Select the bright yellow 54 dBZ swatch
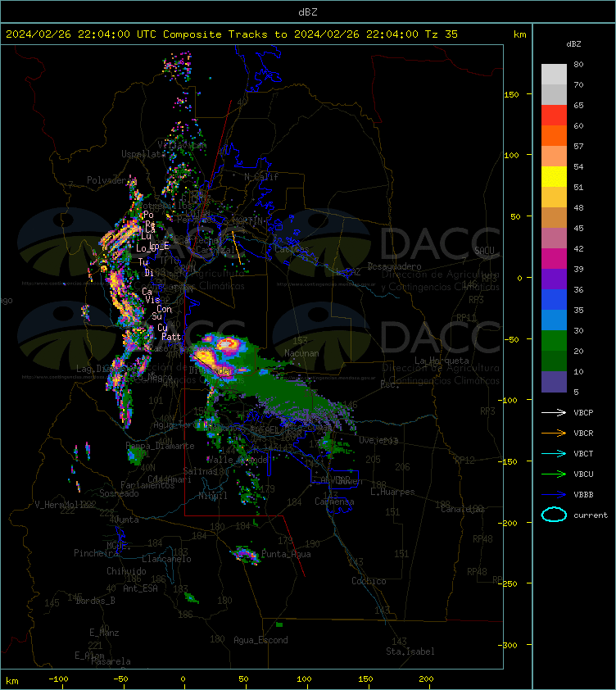 [x=554, y=176]
